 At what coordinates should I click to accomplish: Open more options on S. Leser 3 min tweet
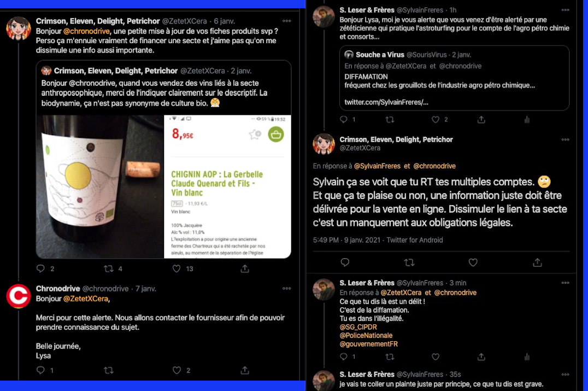(x=565, y=283)
